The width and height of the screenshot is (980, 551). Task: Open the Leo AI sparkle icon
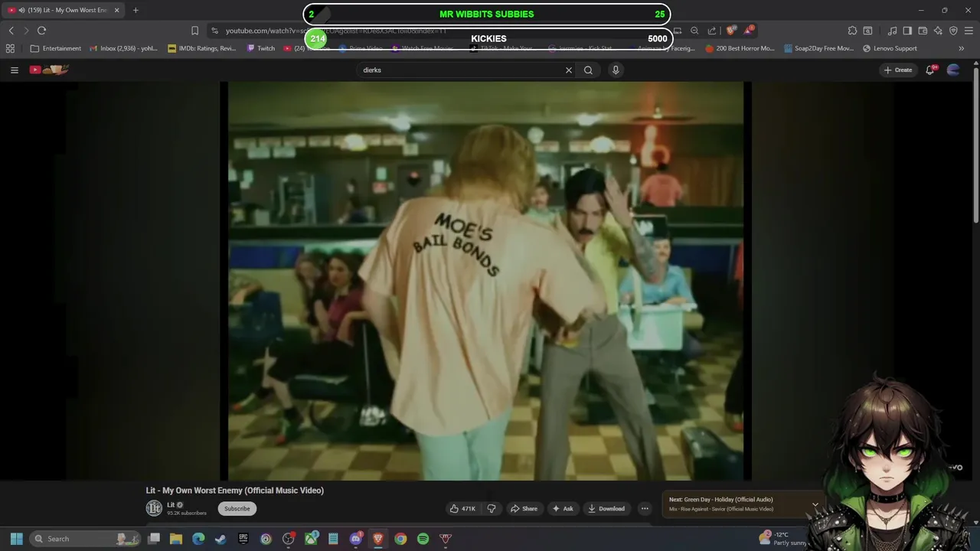point(938,31)
